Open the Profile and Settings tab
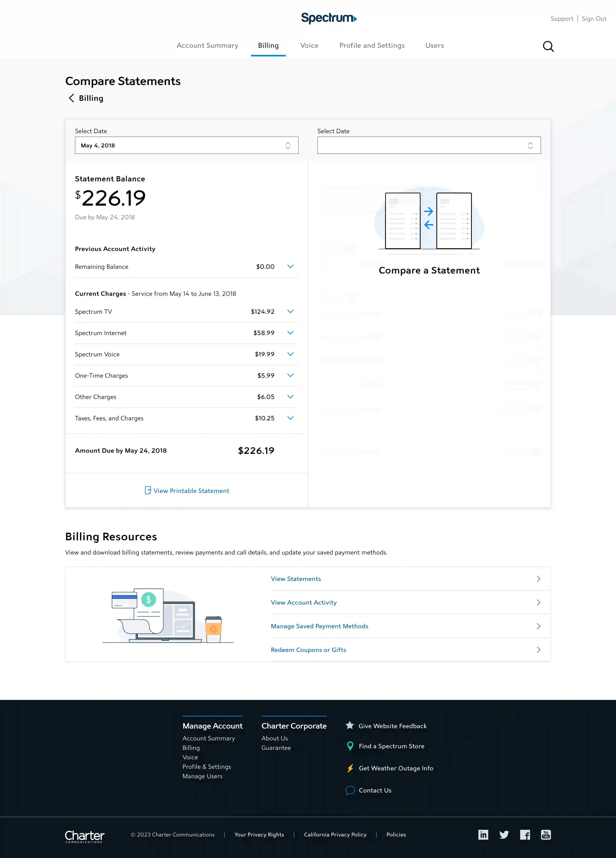 pyautogui.click(x=372, y=45)
